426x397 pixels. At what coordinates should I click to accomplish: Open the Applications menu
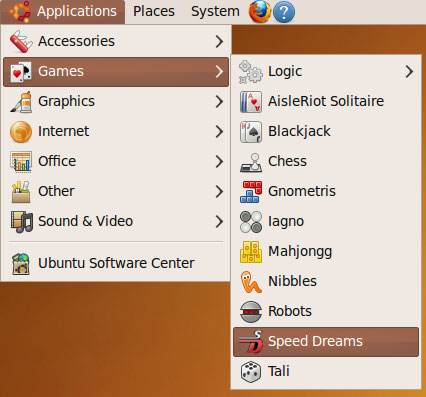click(x=63, y=12)
